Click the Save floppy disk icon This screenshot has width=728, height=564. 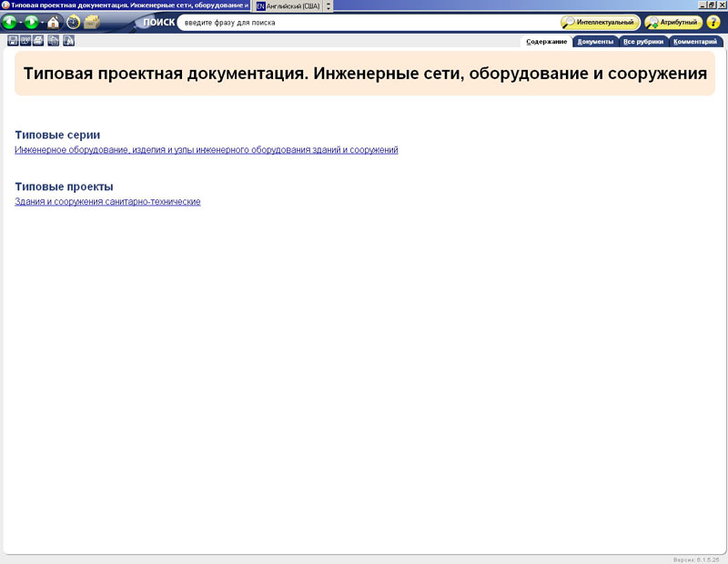tap(13, 40)
